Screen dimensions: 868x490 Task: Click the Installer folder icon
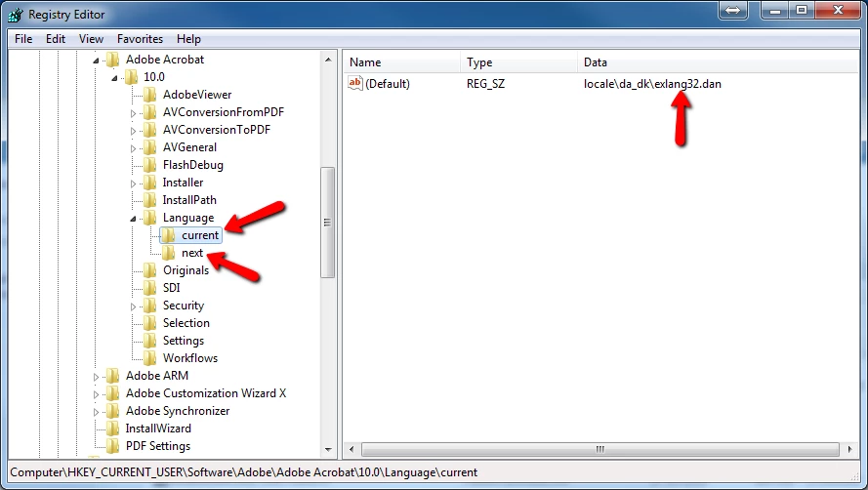(149, 183)
